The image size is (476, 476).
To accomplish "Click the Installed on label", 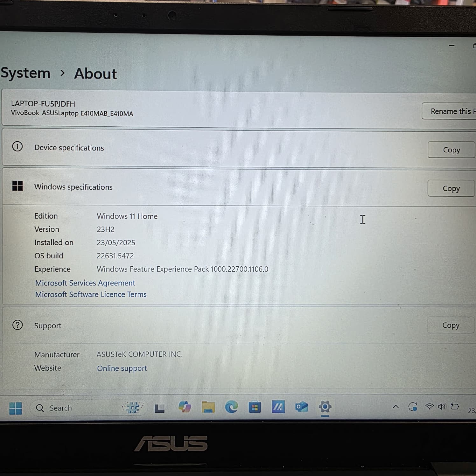I will point(54,242).
